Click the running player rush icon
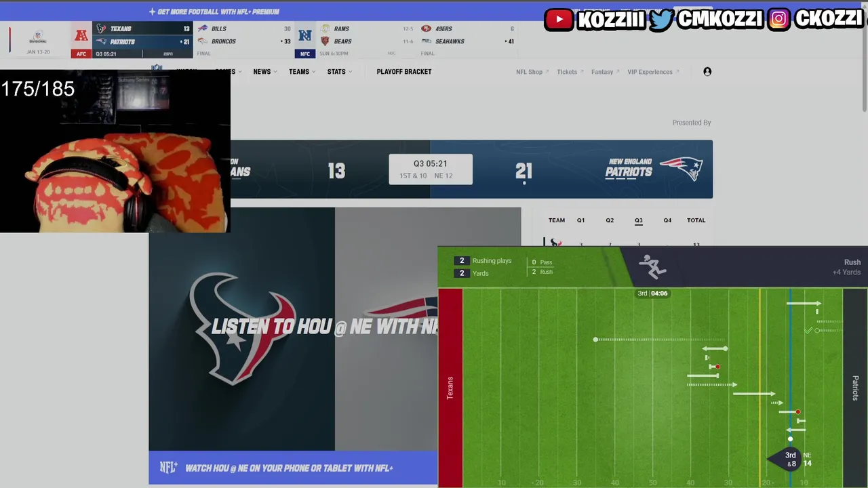The width and height of the screenshot is (868, 488). coord(652,267)
